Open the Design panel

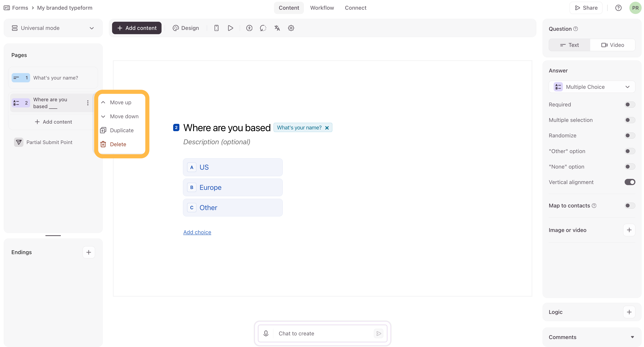tap(186, 28)
